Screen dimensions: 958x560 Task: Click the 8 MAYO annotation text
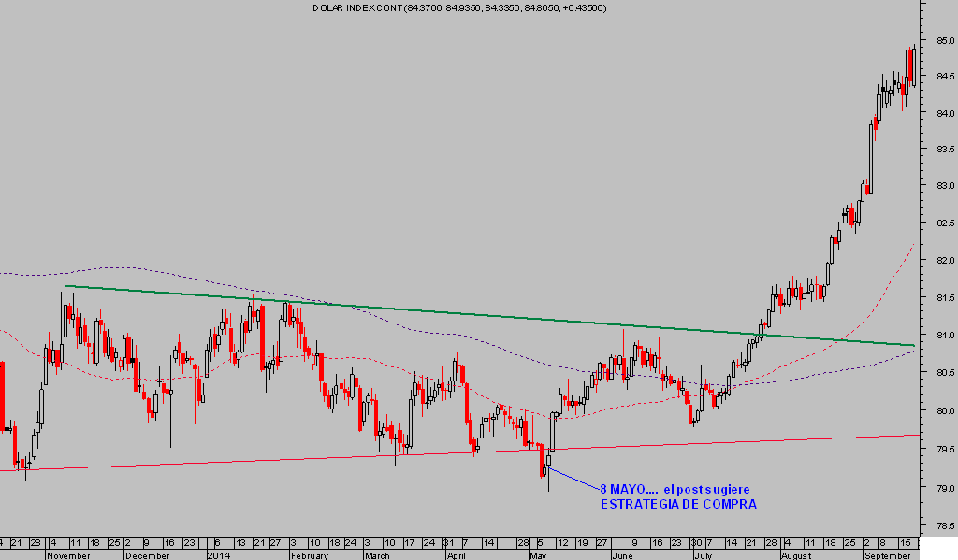[x=674, y=489]
